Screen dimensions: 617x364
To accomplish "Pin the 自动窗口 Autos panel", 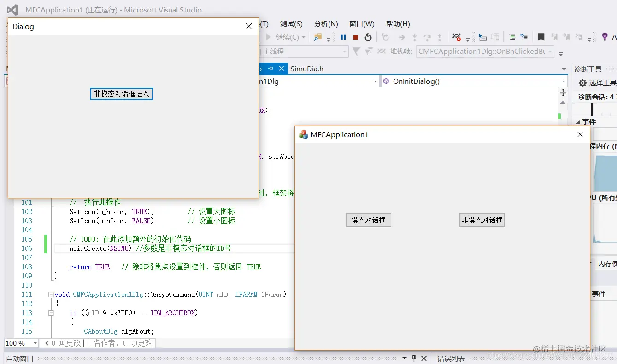I will (x=414, y=358).
